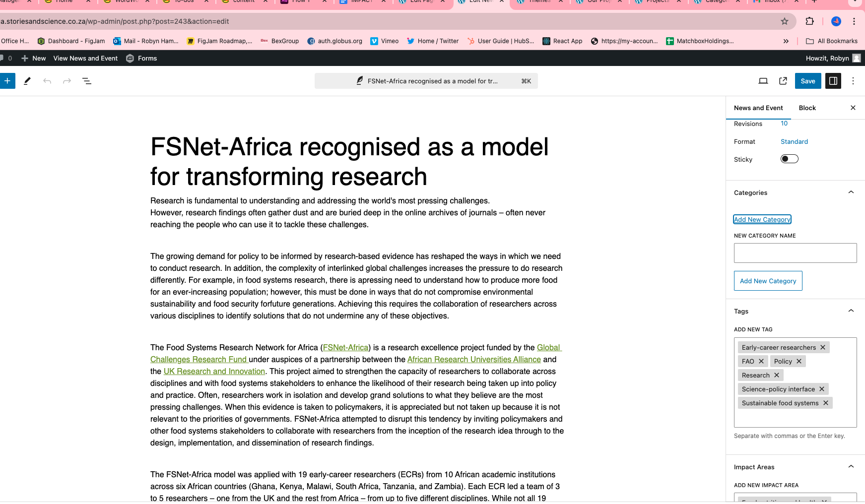Image resolution: width=865 pixels, height=504 pixels.
Task: Switch to the Block tab
Action: point(807,108)
